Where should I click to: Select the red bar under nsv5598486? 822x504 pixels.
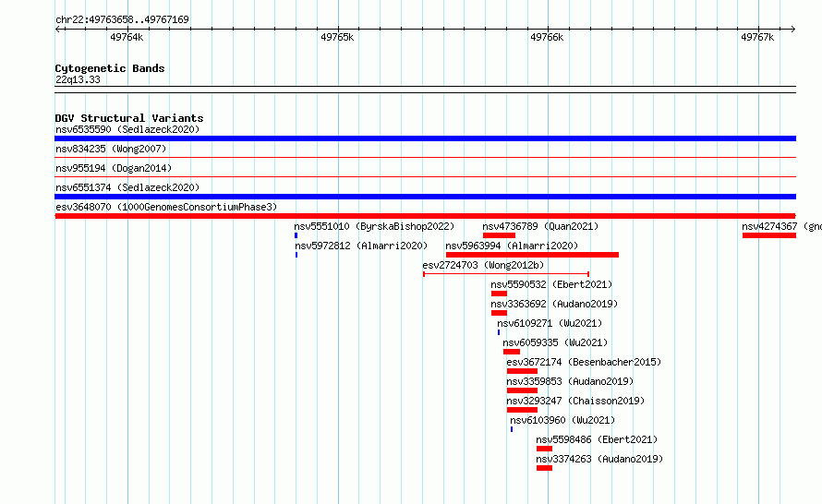click(544, 449)
